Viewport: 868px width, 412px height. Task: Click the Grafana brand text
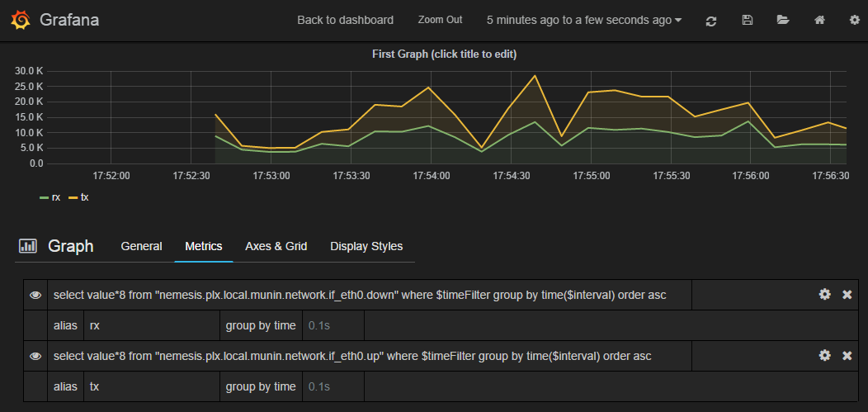point(69,21)
